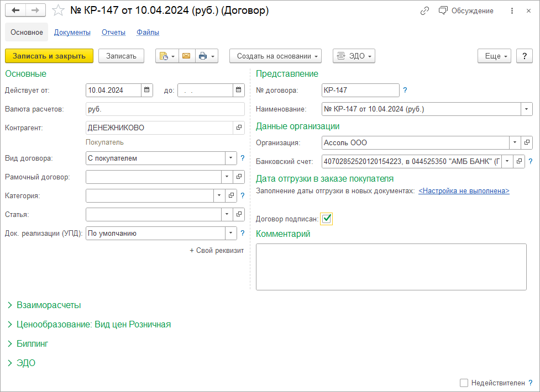This screenshot has height=392, width=540.
Task: Open calendar picker for Действует от date
Action: (x=146, y=90)
